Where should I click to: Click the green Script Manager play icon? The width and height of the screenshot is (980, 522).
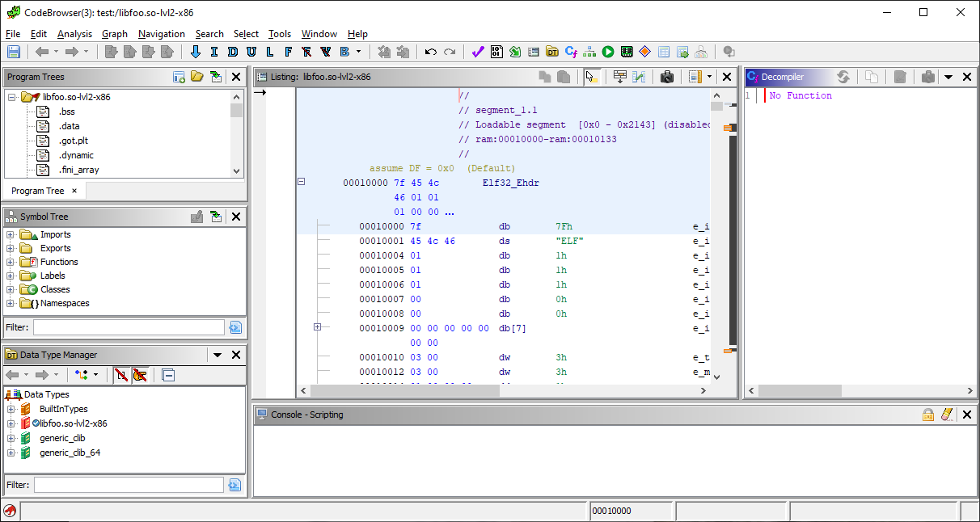(x=608, y=52)
